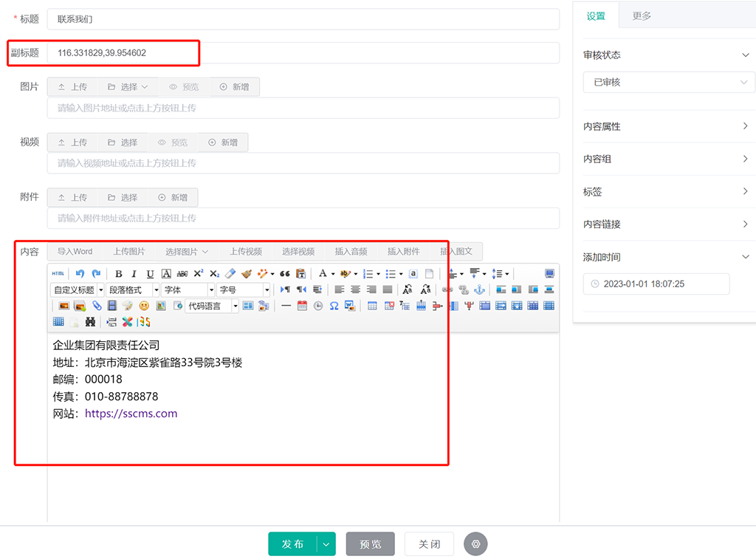Open the 审核状态 dropdown showing 已审核
Image resolution: width=756 pixels, height=559 pixels.
pos(668,83)
